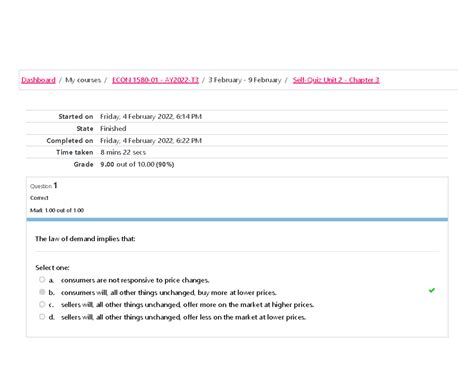The image size is (474, 366).
Task: Select option b. consumers buy more at lower prices
Action: 42,292
